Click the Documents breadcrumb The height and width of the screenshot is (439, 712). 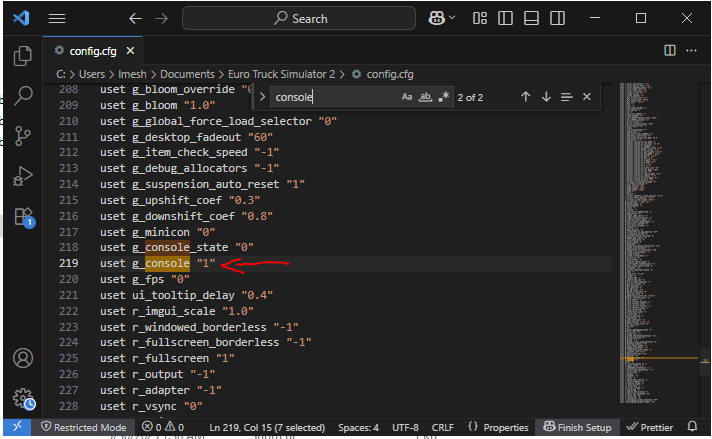187,74
